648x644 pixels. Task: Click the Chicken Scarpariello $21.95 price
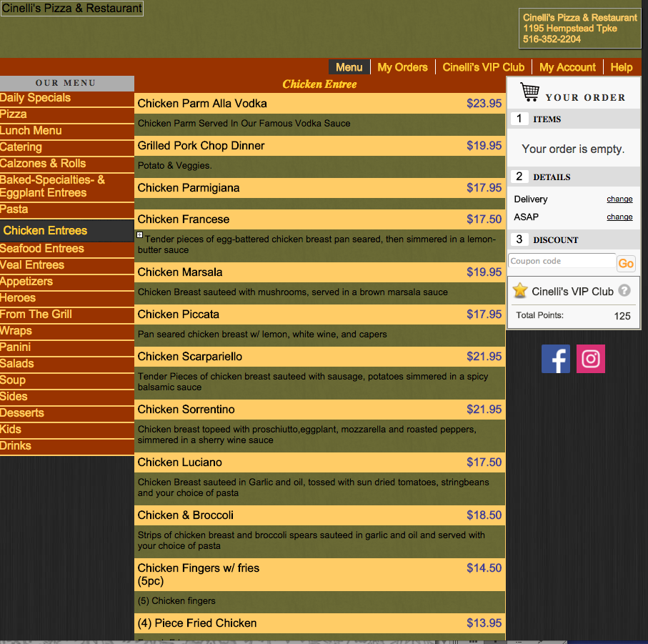click(x=484, y=357)
